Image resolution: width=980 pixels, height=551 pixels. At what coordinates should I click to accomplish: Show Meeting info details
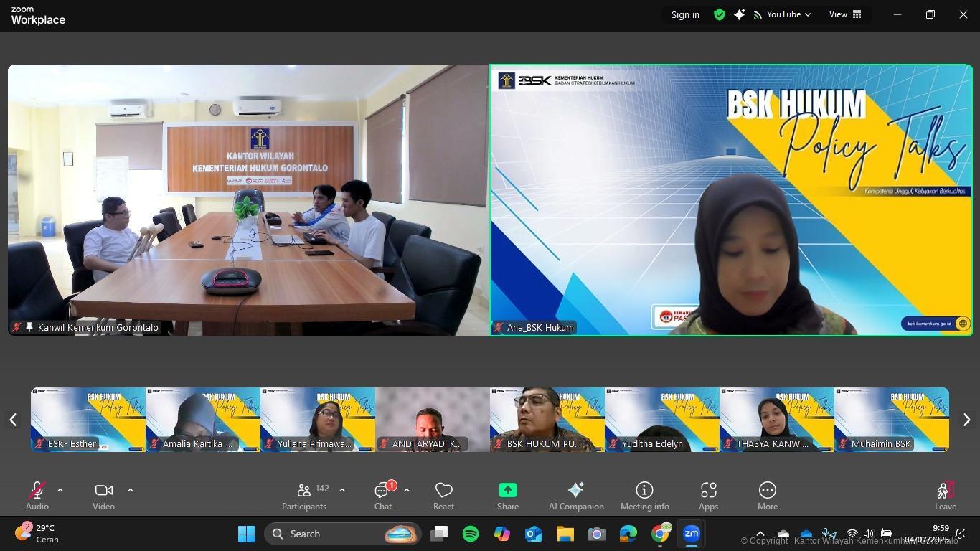point(644,495)
